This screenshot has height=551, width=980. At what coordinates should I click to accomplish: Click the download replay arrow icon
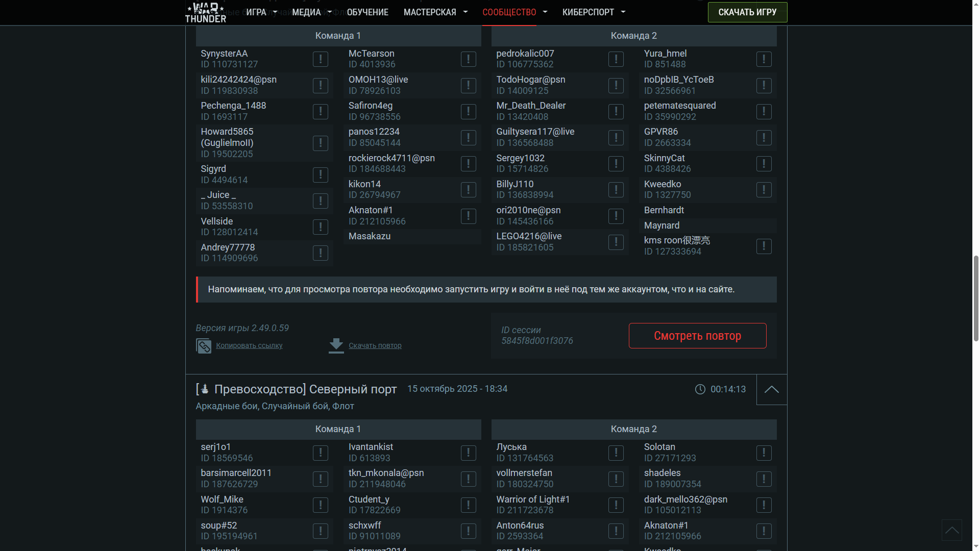pos(336,345)
